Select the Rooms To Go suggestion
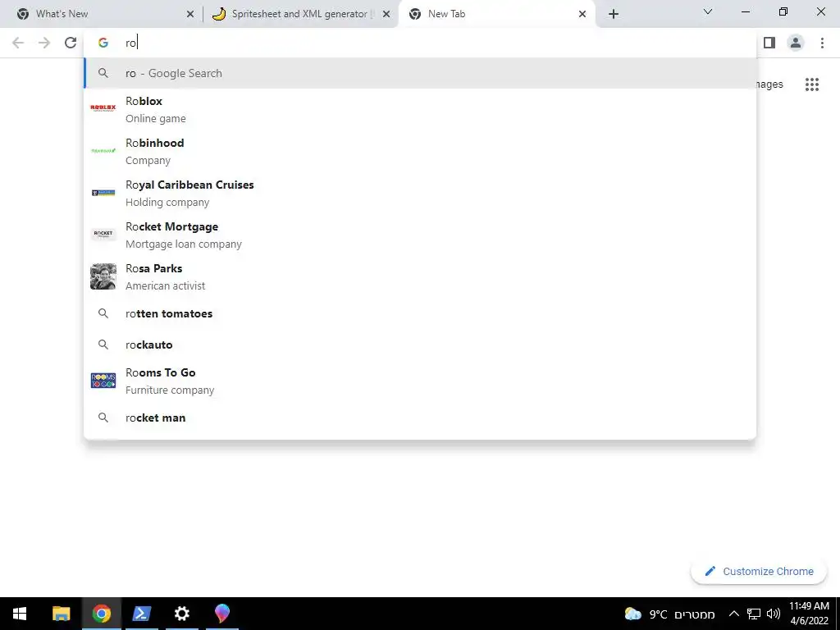 coord(420,381)
